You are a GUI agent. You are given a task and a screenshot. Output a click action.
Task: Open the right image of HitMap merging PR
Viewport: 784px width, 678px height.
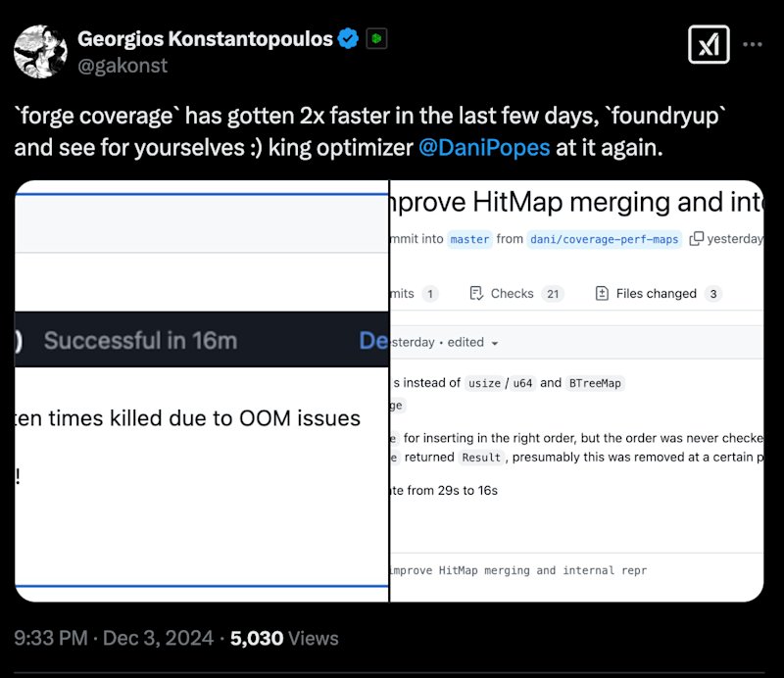click(577, 391)
